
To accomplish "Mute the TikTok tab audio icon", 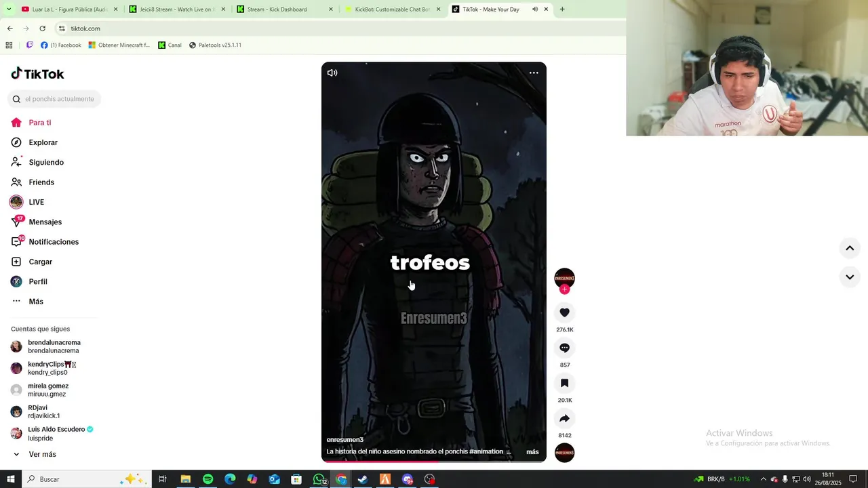I will click(x=535, y=9).
